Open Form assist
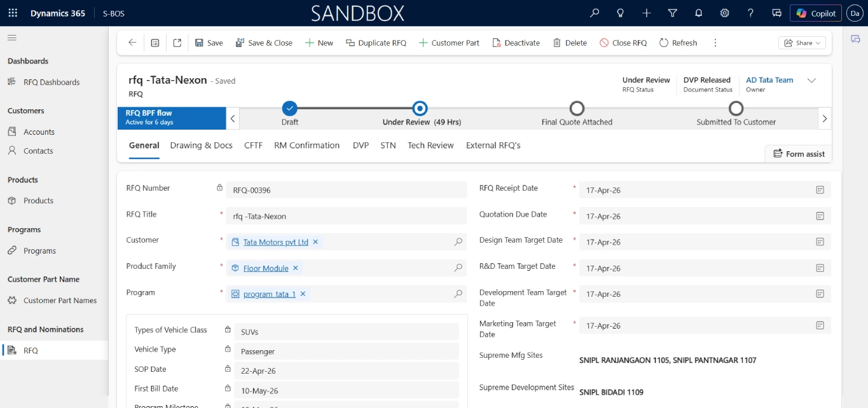The height and width of the screenshot is (408, 868). pyautogui.click(x=799, y=154)
